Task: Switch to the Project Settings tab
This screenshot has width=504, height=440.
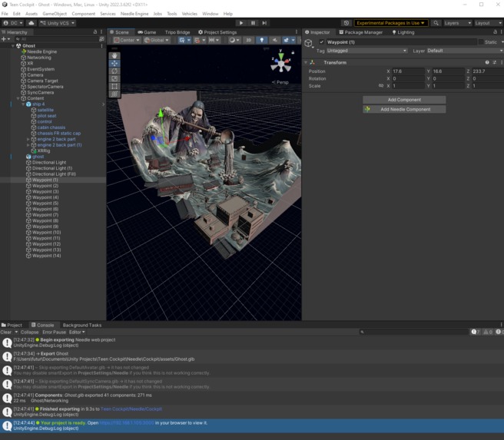Action: (217, 32)
